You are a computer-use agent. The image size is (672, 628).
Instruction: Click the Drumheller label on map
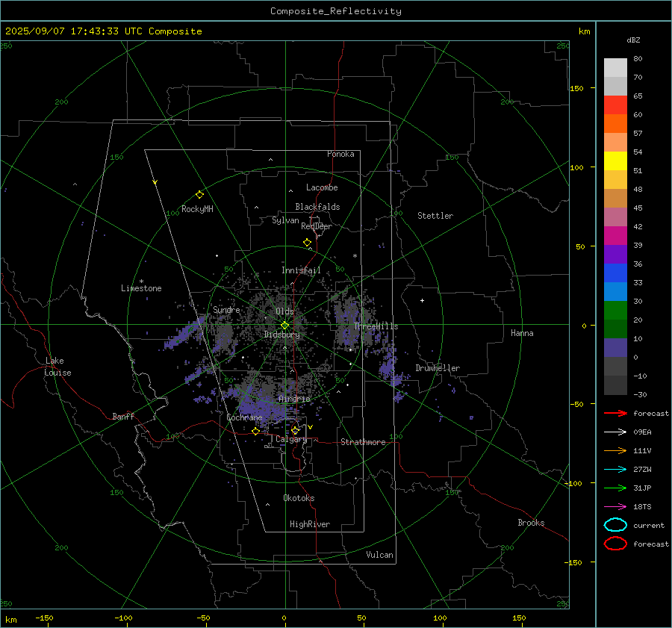pos(438,368)
